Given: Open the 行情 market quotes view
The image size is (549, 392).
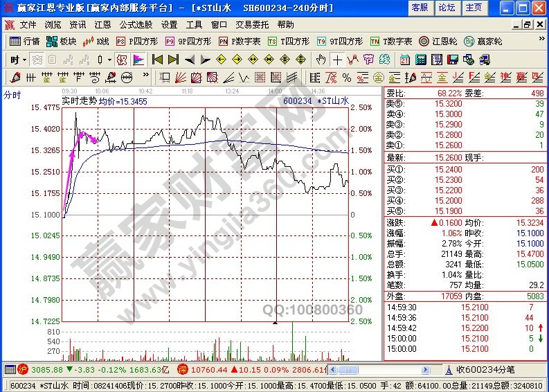Looking at the screenshot, I should [x=25, y=42].
